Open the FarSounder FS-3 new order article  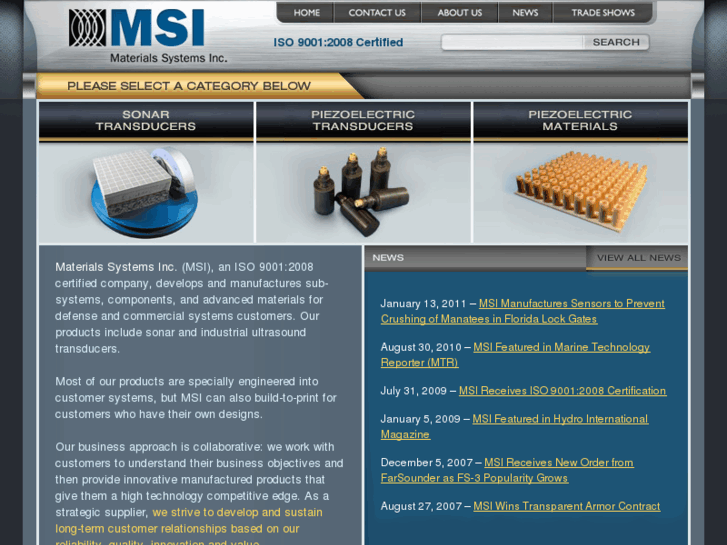[507, 470]
